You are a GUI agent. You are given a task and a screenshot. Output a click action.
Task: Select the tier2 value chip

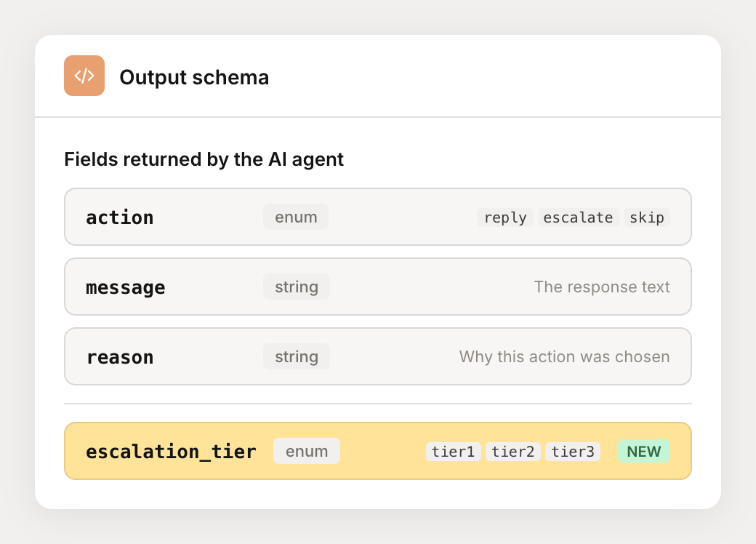point(513,451)
